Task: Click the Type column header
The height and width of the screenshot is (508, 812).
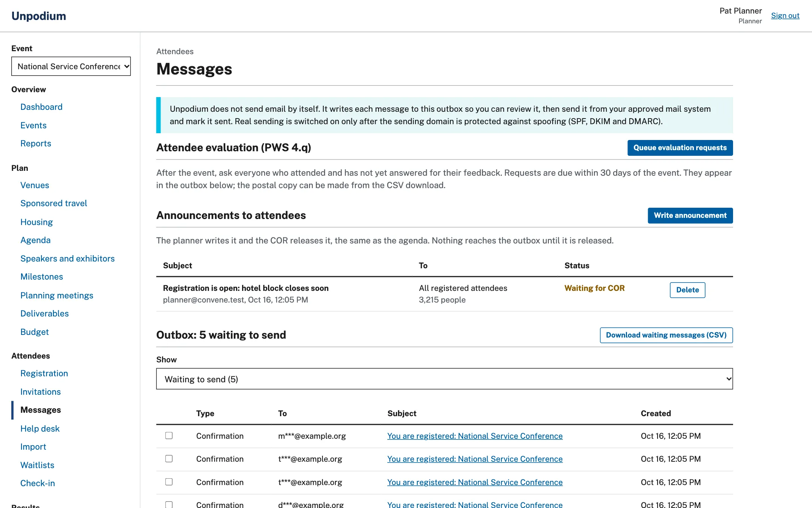Action: click(x=205, y=413)
